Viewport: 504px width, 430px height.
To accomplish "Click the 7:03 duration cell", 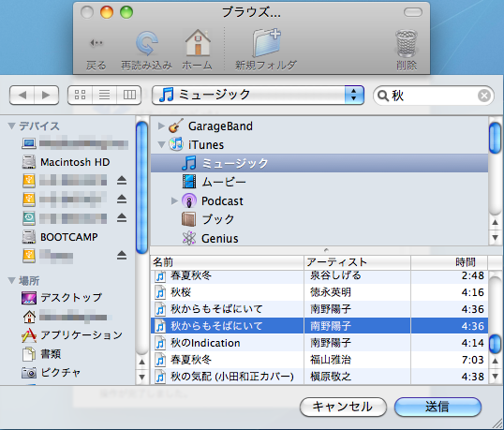I will pyautogui.click(x=450, y=360).
